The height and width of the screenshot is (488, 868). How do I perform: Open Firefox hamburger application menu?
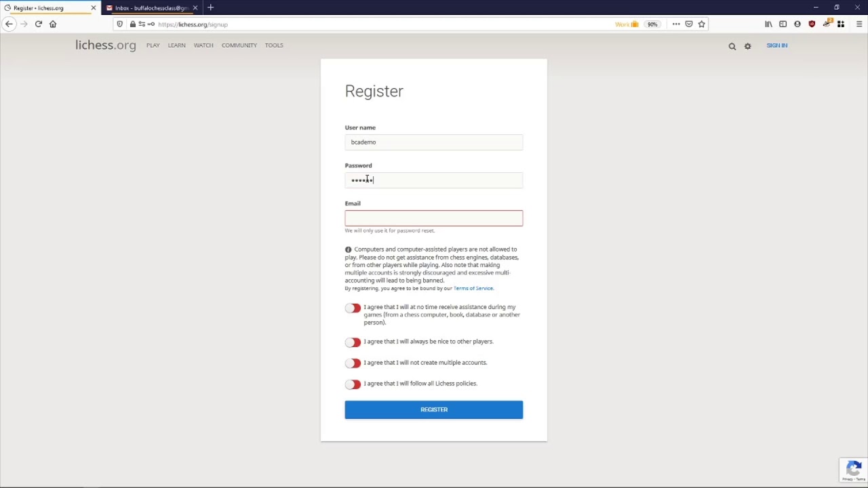(x=859, y=24)
